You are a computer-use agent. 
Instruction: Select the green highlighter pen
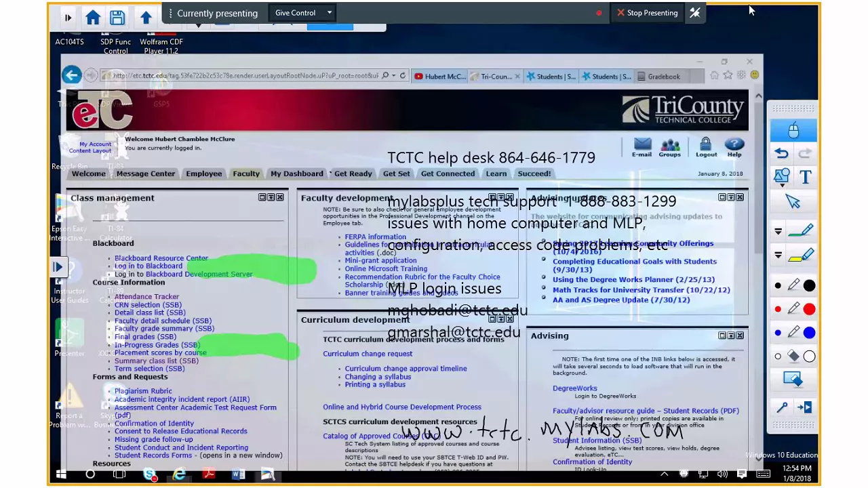[801, 231]
